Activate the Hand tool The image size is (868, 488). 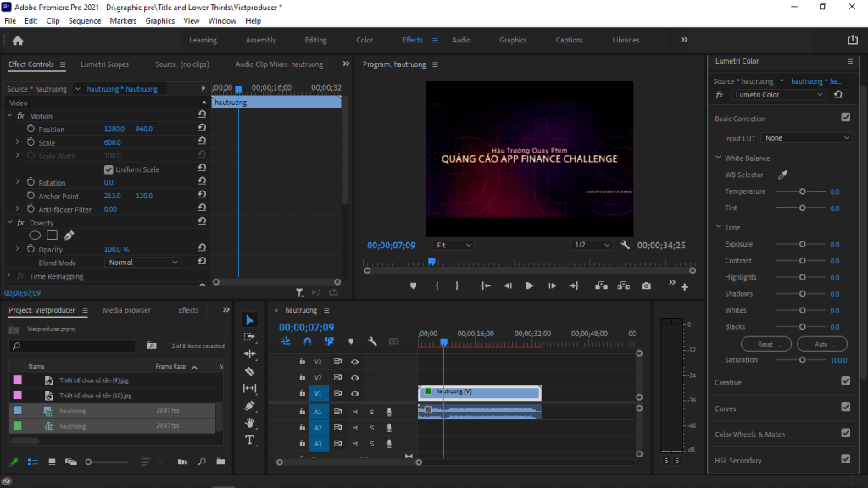250,424
